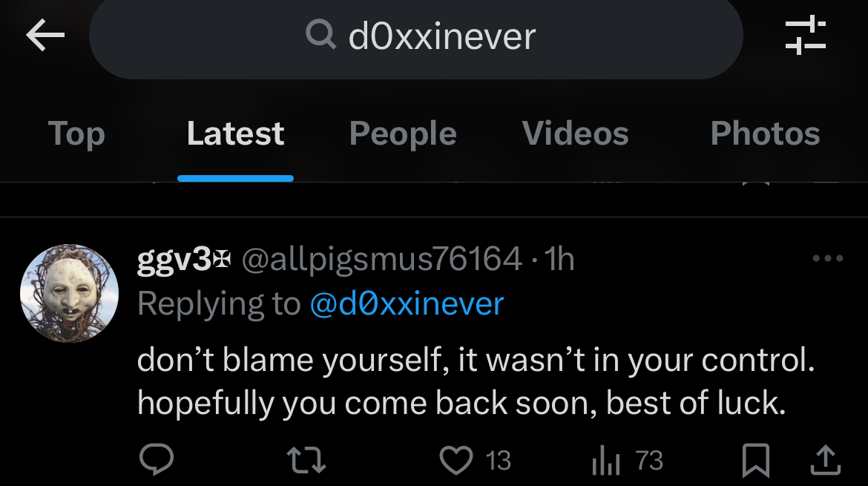This screenshot has width=868, height=486.
Task: Open search filters settings icon
Action: coord(806,36)
